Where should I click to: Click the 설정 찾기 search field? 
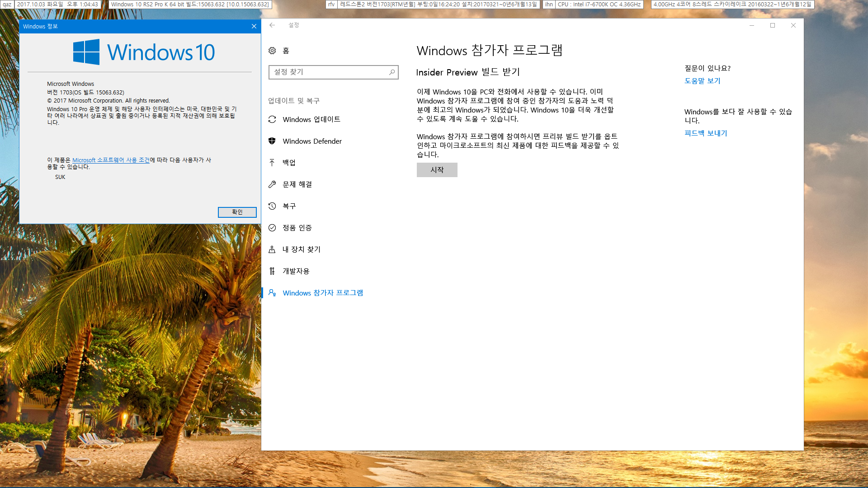click(x=334, y=72)
